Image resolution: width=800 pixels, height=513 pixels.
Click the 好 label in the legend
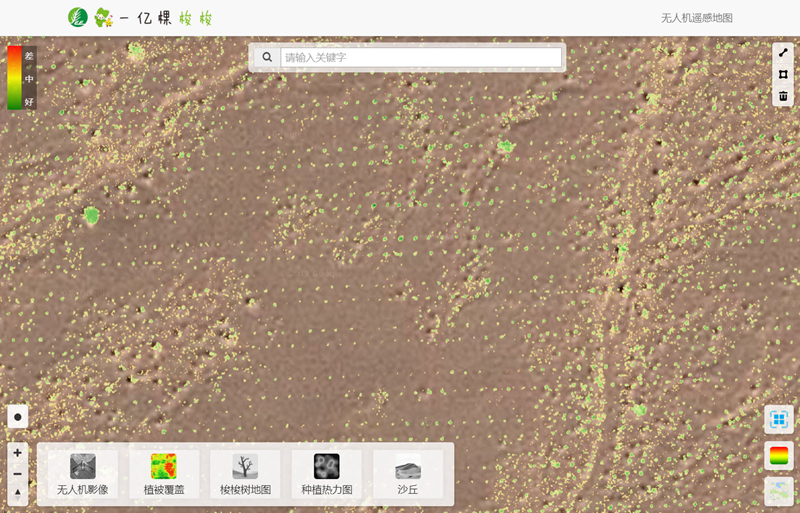click(x=29, y=102)
